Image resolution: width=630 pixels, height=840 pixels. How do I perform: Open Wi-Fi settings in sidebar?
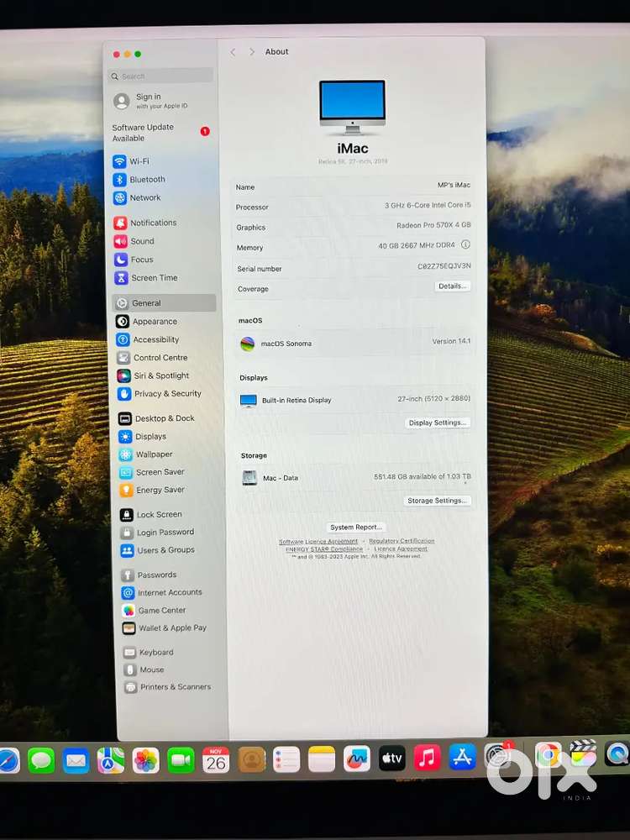click(x=139, y=161)
